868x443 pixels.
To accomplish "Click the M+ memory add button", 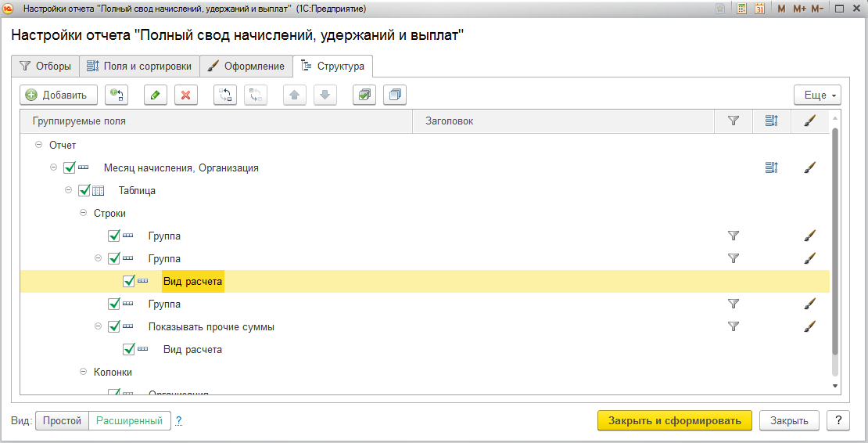I will tap(799, 9).
